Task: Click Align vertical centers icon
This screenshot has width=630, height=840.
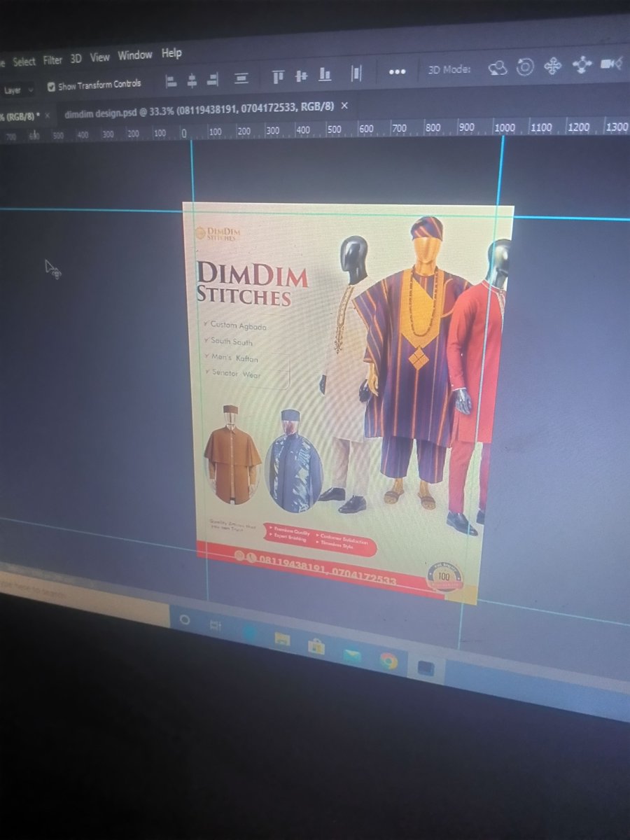Action: coord(302,76)
